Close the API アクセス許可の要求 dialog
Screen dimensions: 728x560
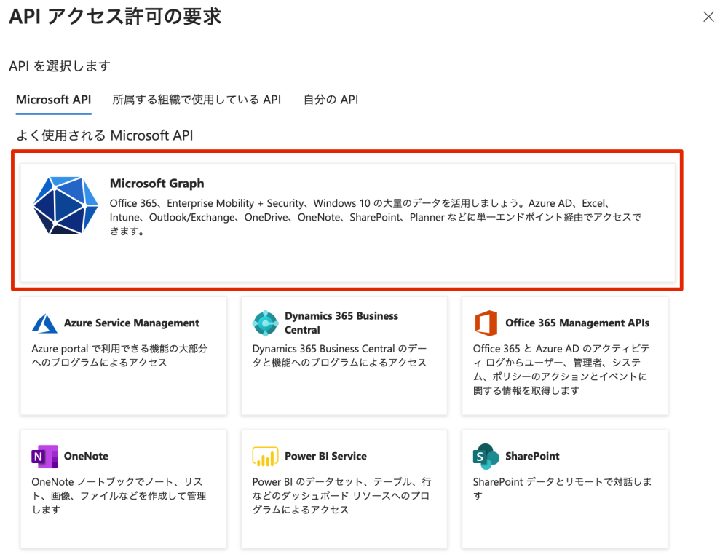(x=709, y=16)
